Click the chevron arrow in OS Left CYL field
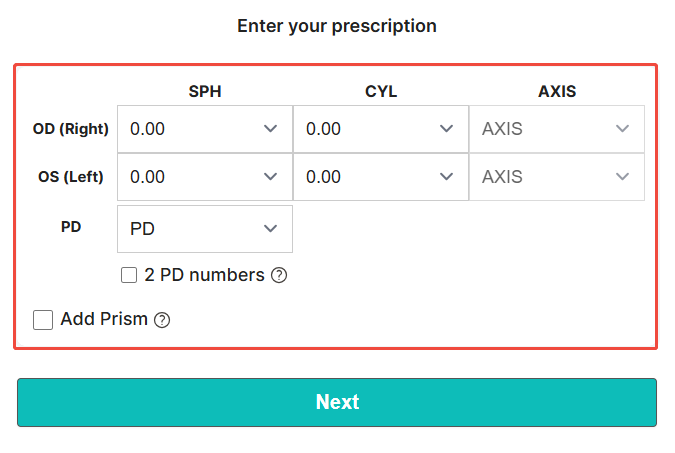Image resolution: width=675 pixels, height=453 pixels. [x=446, y=177]
